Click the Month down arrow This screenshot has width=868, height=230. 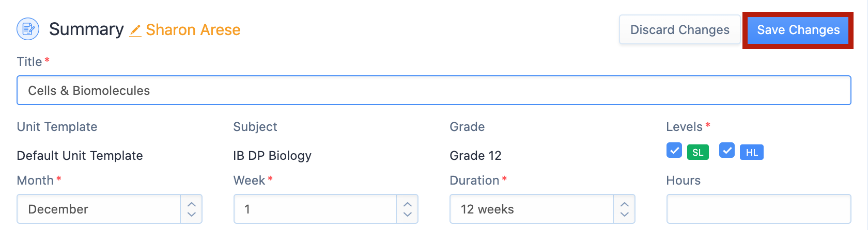click(x=192, y=214)
